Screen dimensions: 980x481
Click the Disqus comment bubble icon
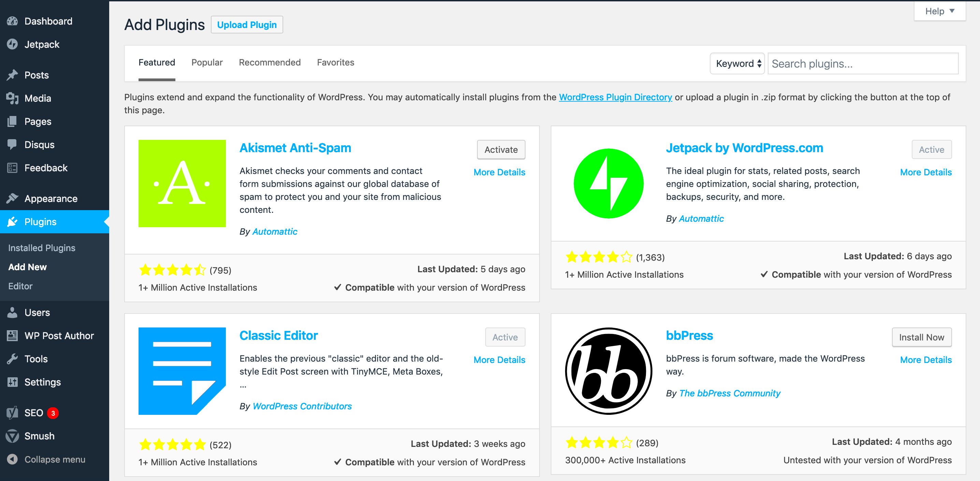[12, 145]
